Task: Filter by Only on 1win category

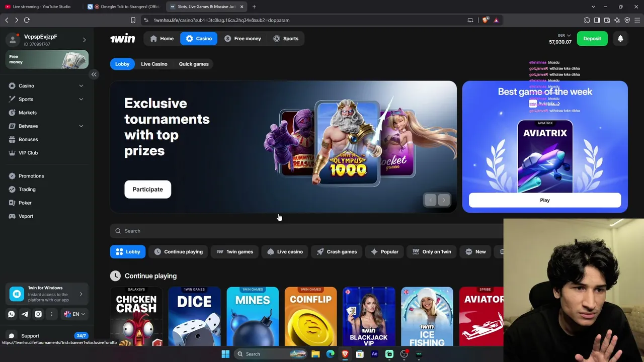Action: tap(432, 252)
